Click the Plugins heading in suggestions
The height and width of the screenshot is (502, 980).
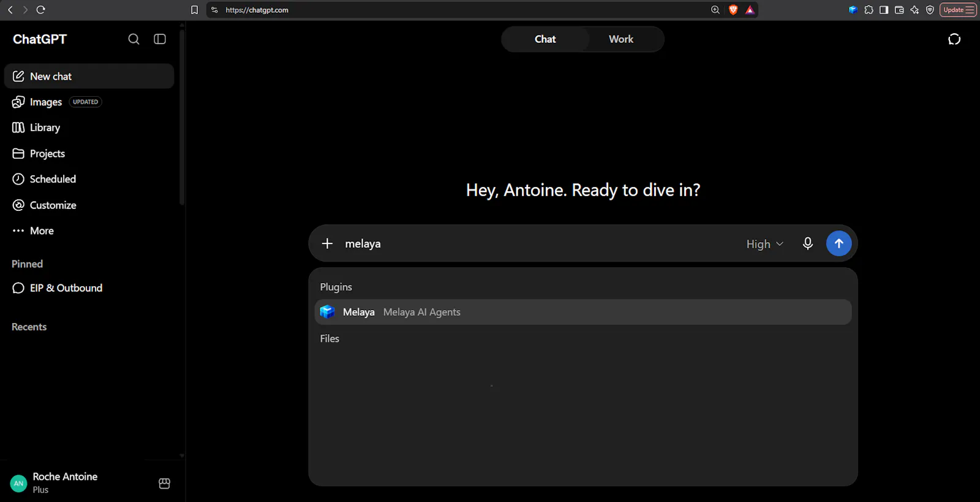pyautogui.click(x=336, y=287)
